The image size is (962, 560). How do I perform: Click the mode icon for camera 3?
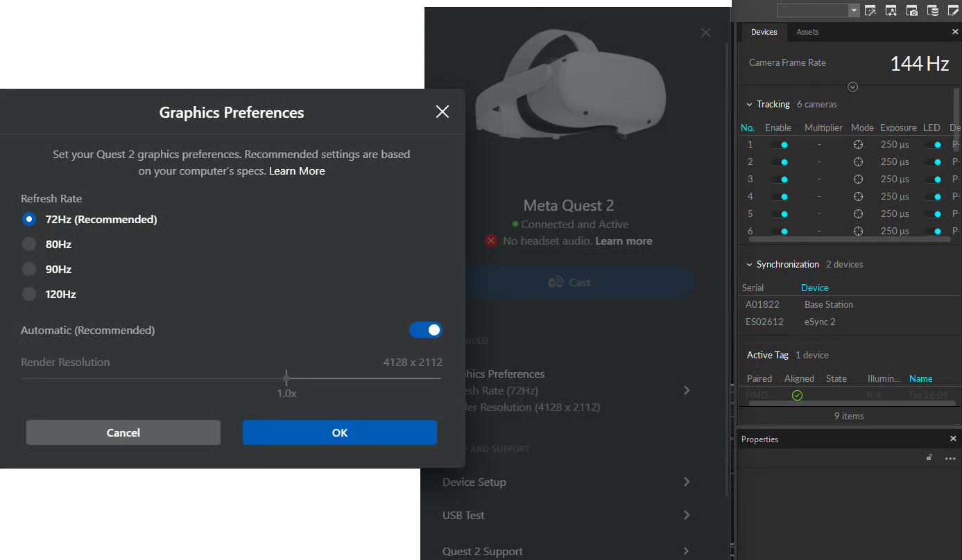tap(858, 179)
